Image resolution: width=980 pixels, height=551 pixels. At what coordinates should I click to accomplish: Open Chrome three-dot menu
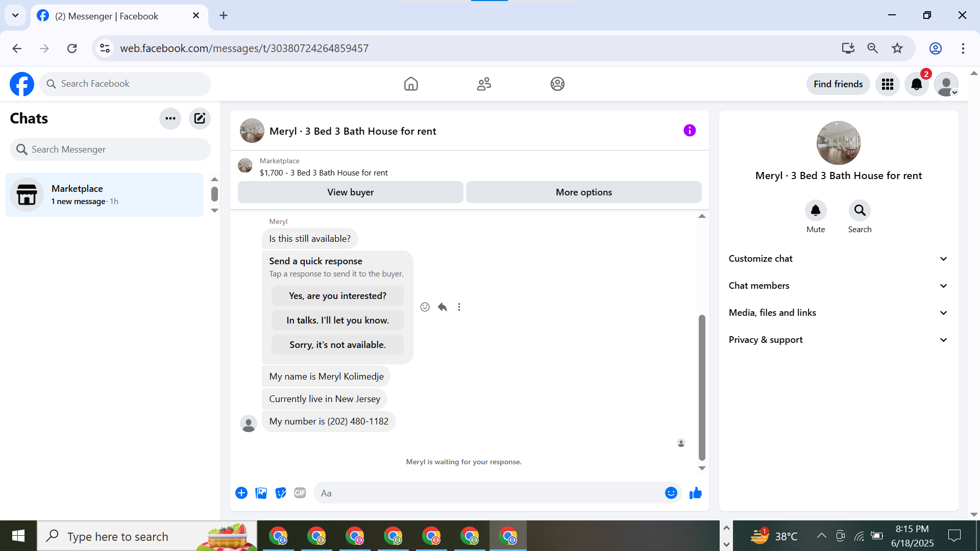point(963,48)
